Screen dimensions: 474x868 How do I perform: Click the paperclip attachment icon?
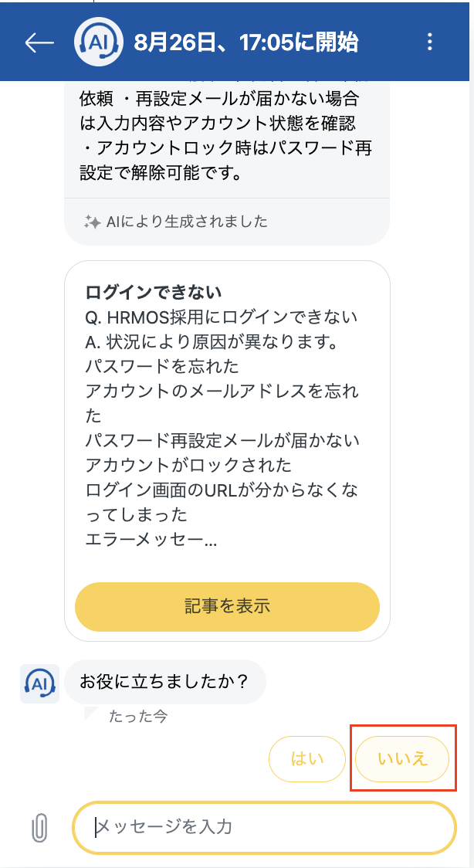[39, 828]
